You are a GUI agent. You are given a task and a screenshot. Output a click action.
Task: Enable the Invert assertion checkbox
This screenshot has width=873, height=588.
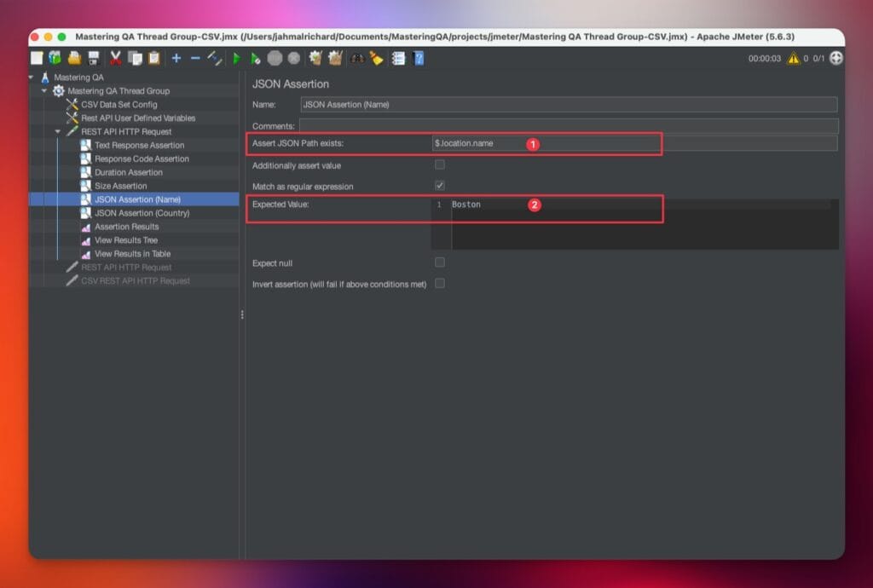point(440,283)
